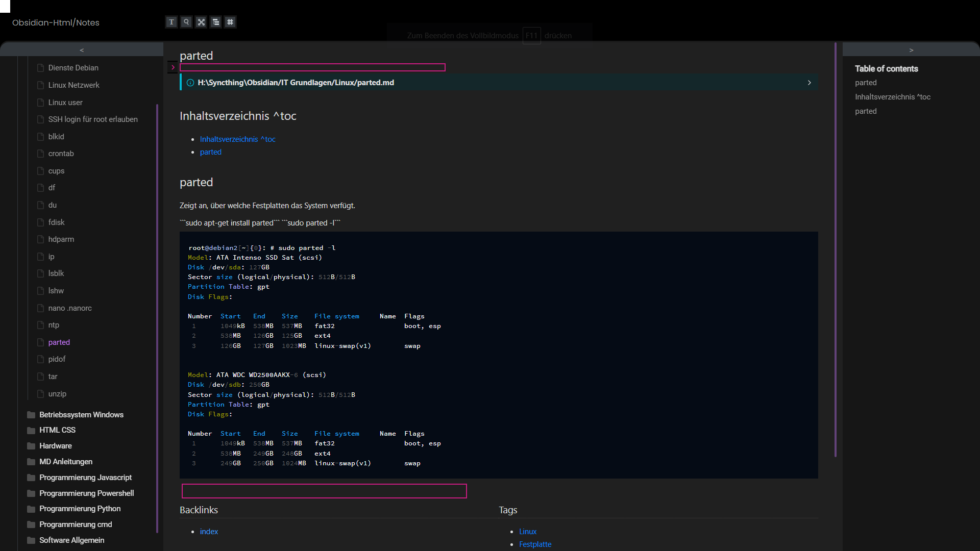
Task: Select 'crontab' note in the sidebar
Action: pos(61,153)
